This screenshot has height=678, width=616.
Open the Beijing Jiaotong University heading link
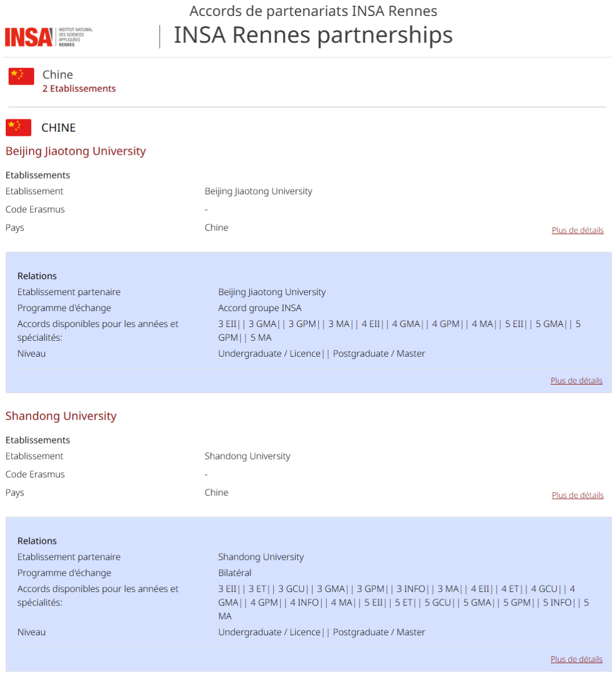tap(75, 151)
